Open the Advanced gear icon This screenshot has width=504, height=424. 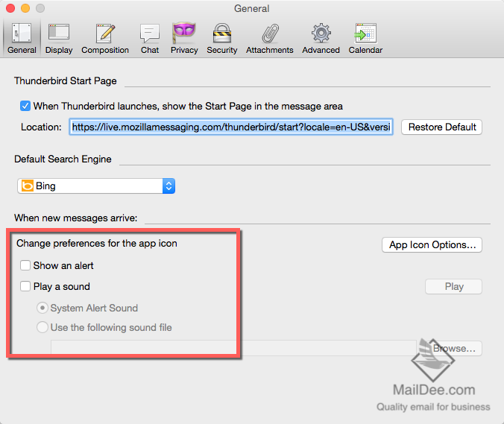click(321, 33)
